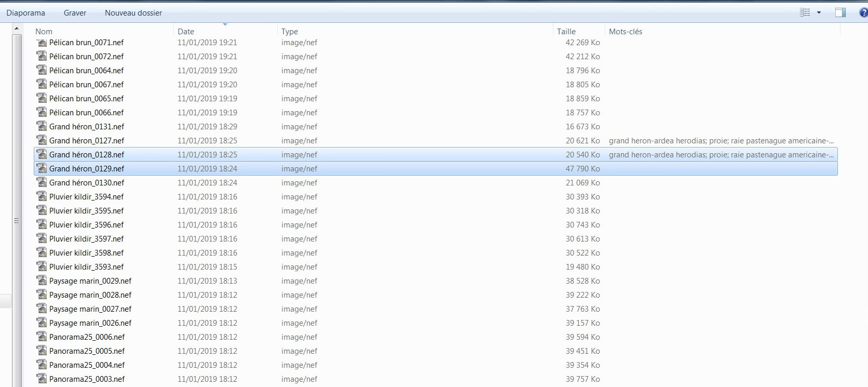The width and height of the screenshot is (868, 387).
Task: Click the size 47 790 Ko
Action: click(x=582, y=168)
